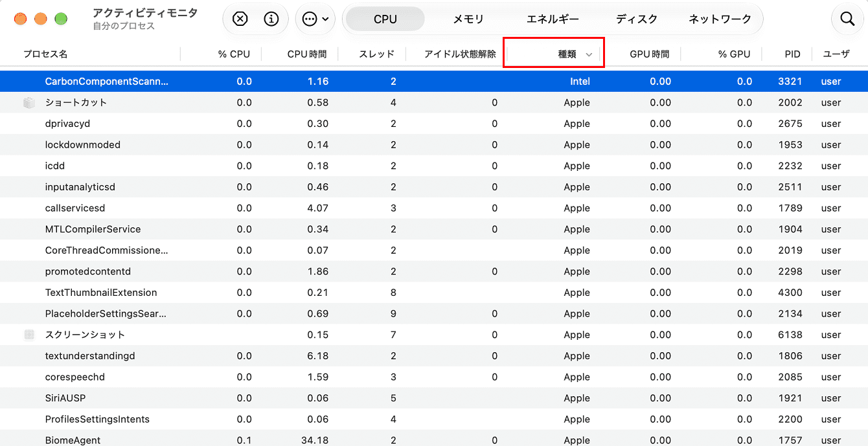The height and width of the screenshot is (446, 868).
Task: Select the dprivacyd process
Action: pos(434,124)
